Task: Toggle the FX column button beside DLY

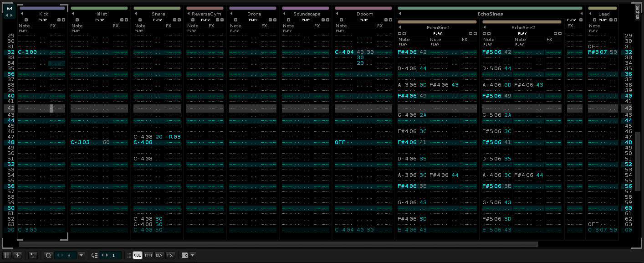Action: pyautogui.click(x=170, y=255)
